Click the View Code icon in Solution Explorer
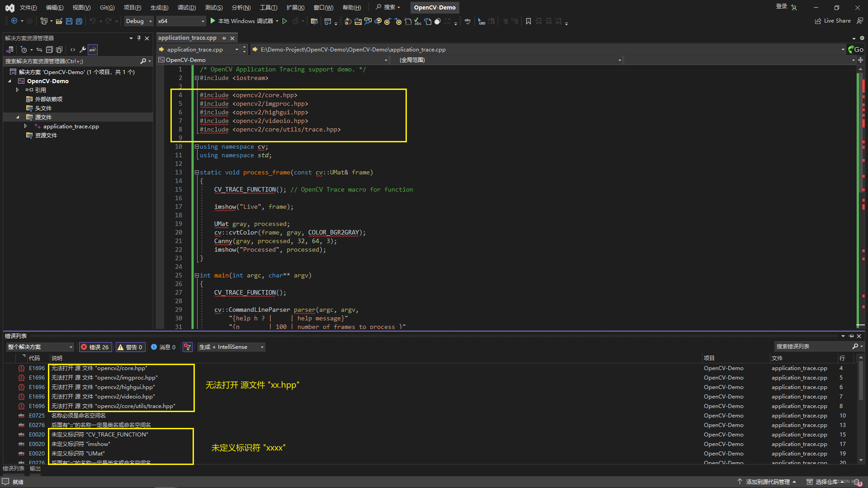 73,50
